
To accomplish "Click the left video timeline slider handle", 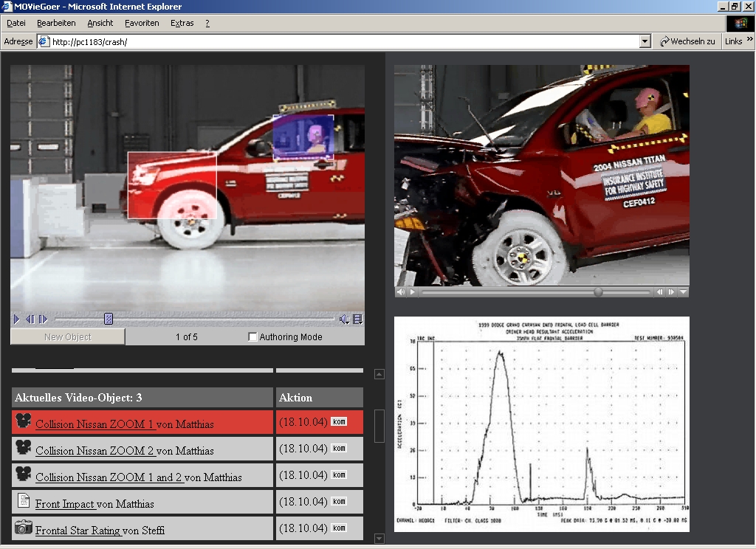I will [x=108, y=319].
